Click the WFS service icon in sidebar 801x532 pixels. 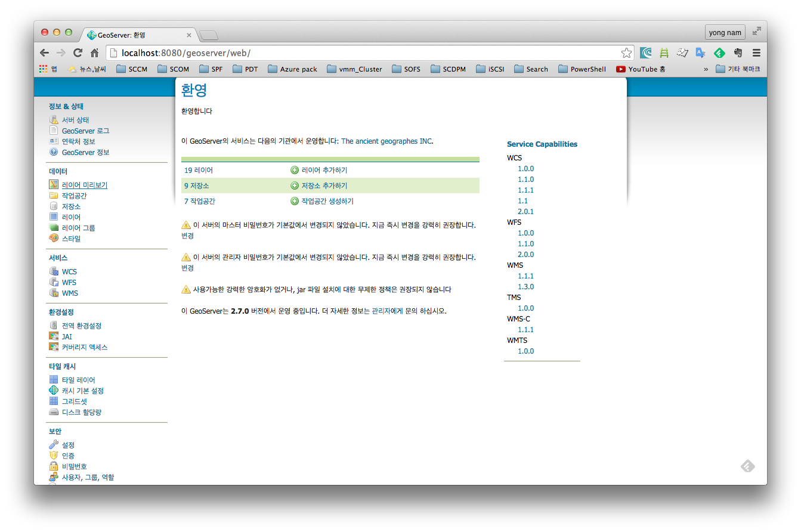[54, 282]
